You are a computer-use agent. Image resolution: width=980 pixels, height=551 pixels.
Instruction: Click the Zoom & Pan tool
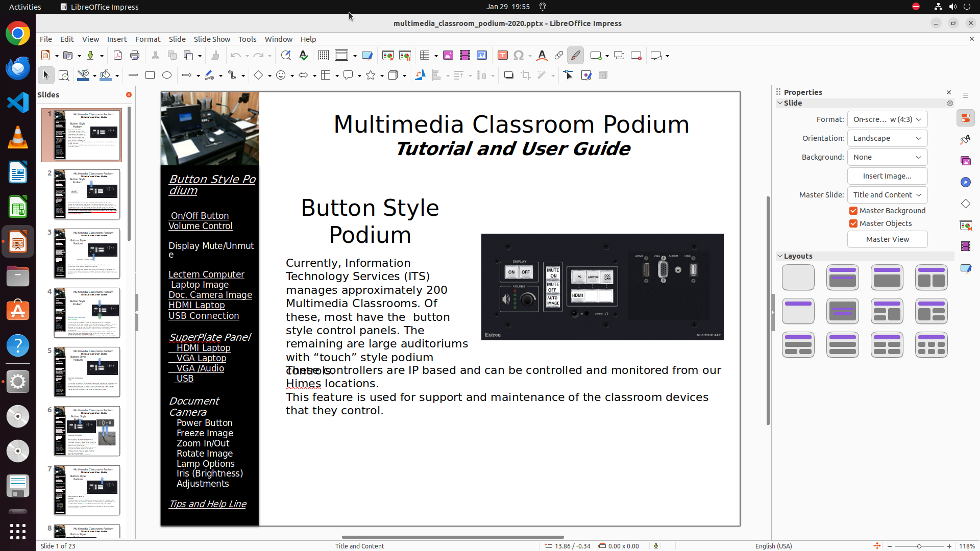(64, 76)
